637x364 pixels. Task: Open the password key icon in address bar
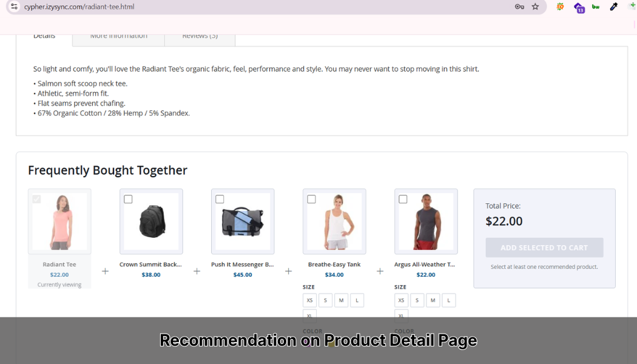pos(519,7)
